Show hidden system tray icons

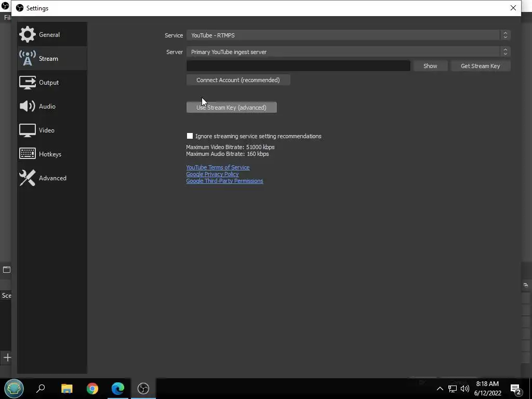coord(440,389)
